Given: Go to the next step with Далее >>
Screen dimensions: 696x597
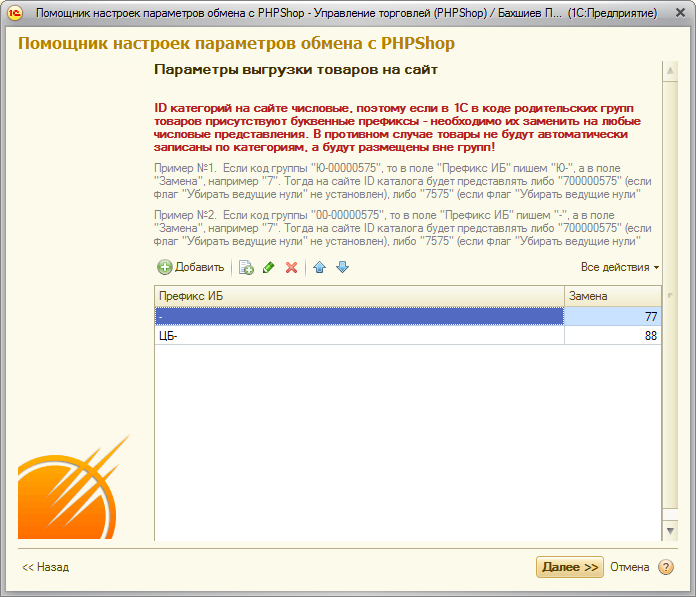Looking at the screenshot, I should click(569, 567).
